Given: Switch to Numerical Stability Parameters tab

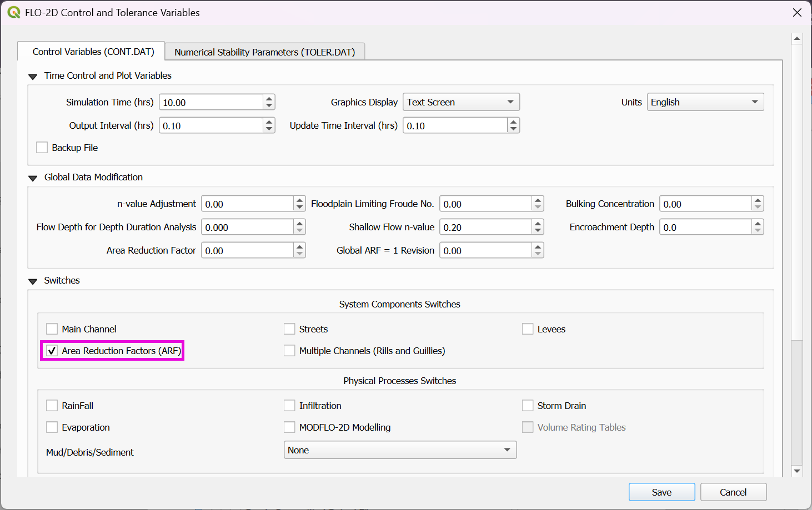Looking at the screenshot, I should click(264, 52).
